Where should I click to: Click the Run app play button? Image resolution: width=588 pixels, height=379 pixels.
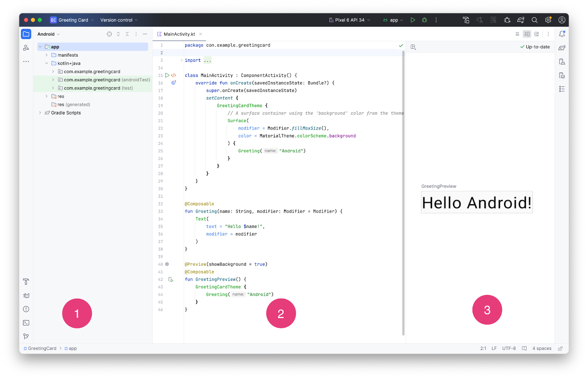click(413, 20)
